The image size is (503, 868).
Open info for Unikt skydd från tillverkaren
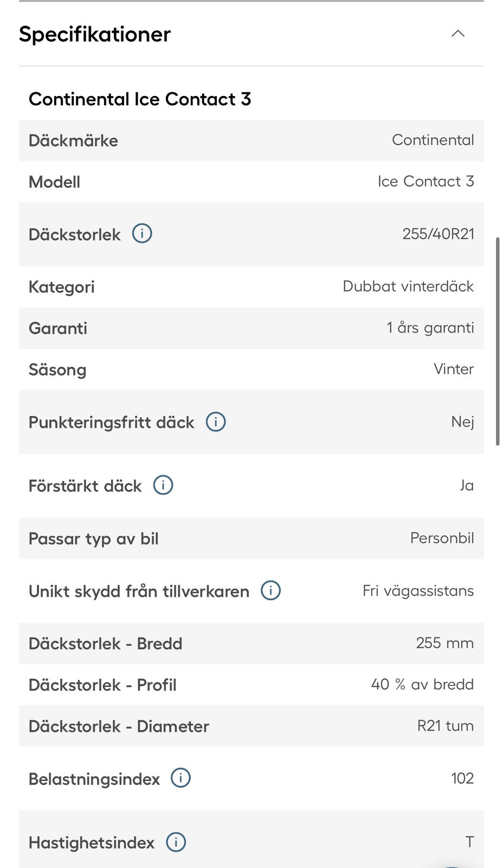pos(271,590)
